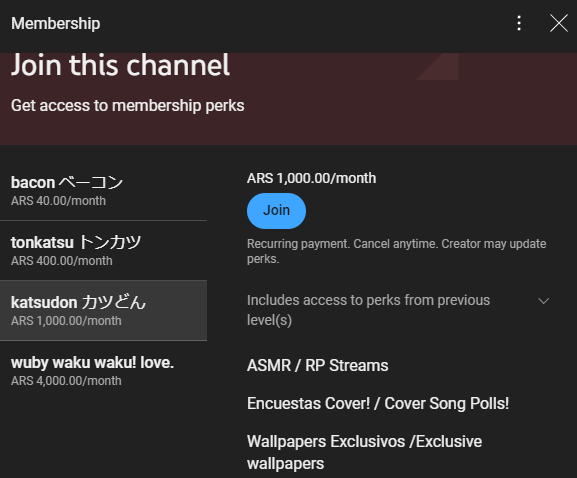Image resolution: width=577 pixels, height=478 pixels.
Task: Click the ARS 400.00/month price label
Action: (61, 261)
